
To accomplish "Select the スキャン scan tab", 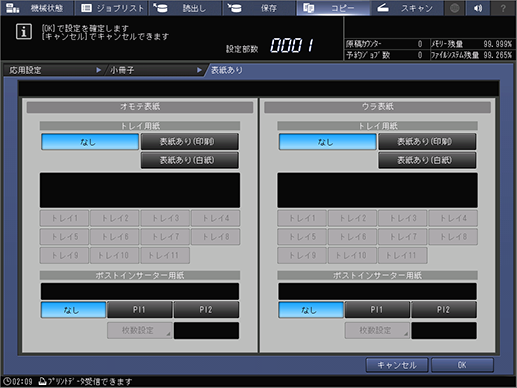I will click(407, 8).
